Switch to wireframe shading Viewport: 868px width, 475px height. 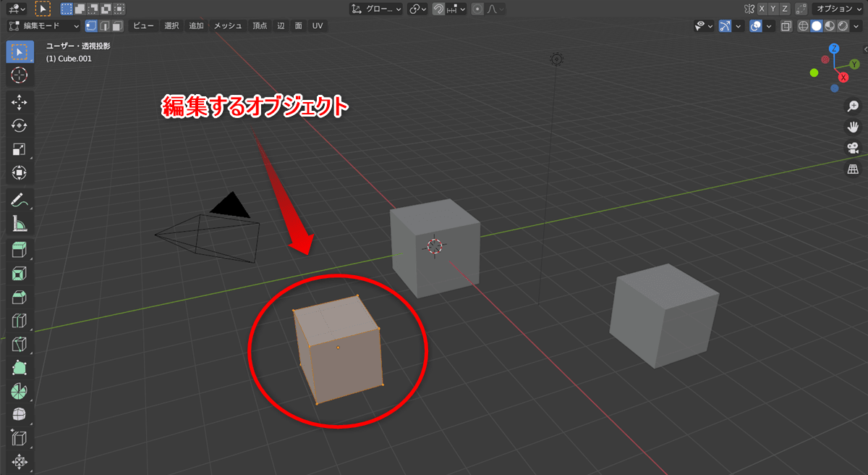[804, 26]
